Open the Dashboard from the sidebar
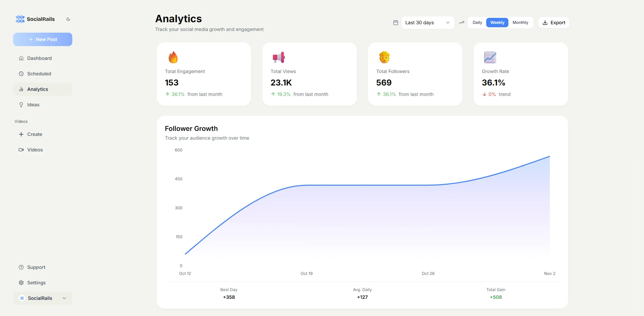Viewport: 644px width, 316px height. [39, 58]
